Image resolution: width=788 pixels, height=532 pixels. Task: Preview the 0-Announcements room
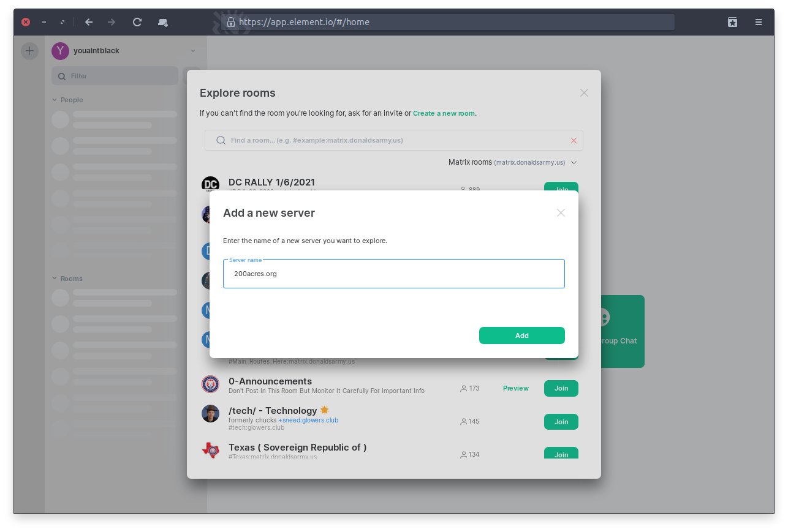click(515, 388)
